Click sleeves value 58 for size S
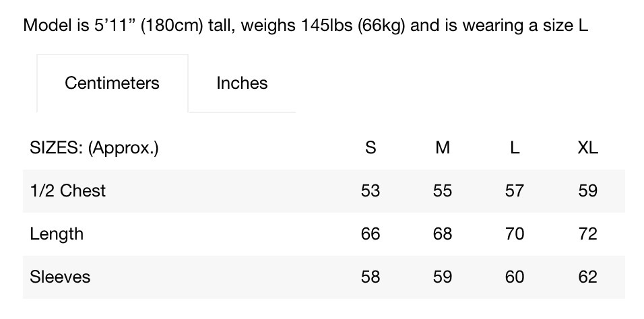Screen dimensions: 644x319 tap(371, 277)
